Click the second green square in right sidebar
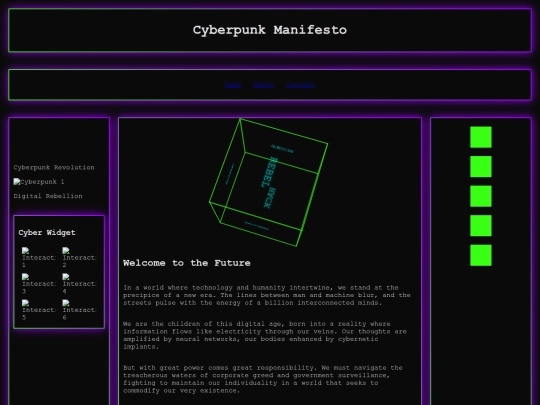Image resolution: width=540 pixels, height=405 pixels. point(481,167)
